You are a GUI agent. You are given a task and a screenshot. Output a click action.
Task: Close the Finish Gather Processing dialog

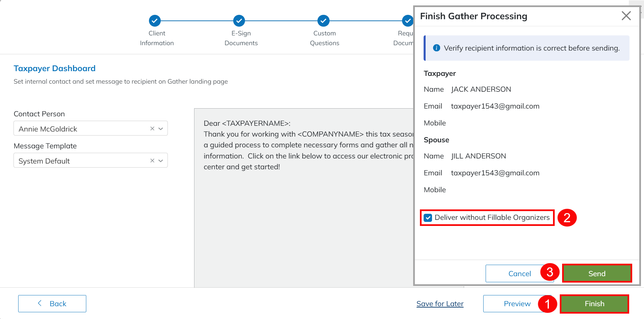[x=626, y=16]
